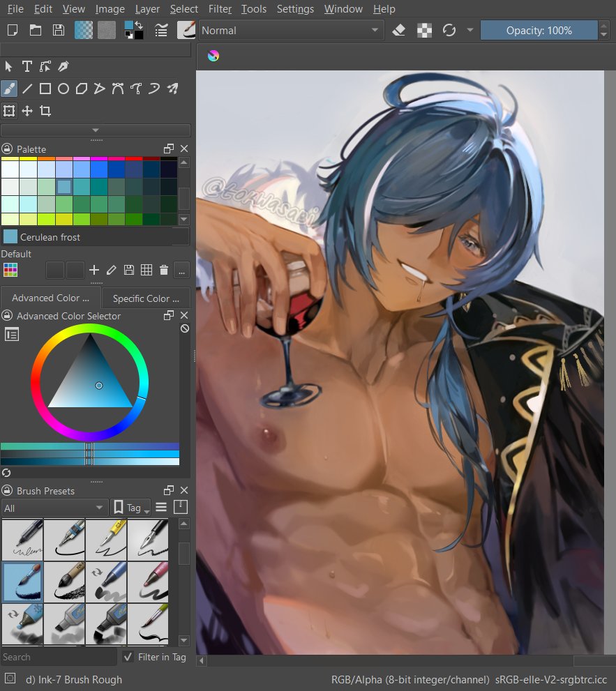Open the Layer menu
616x691 pixels.
[x=147, y=9]
